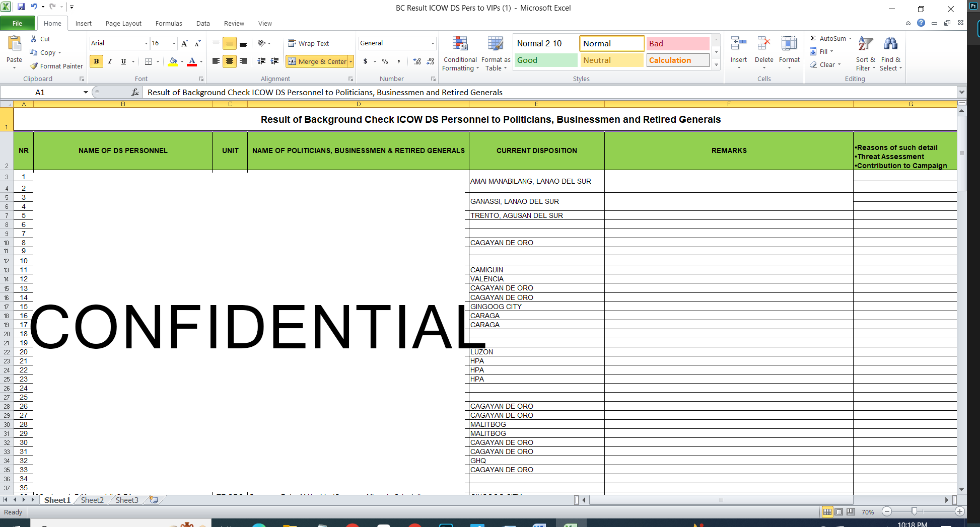Increase font size with the Grow Font icon
Screen dimensions: 980x527
tap(185, 43)
